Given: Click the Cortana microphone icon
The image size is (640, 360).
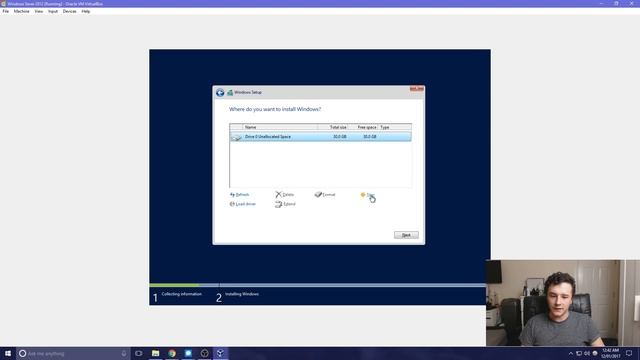Looking at the screenshot, I should [x=124, y=353].
